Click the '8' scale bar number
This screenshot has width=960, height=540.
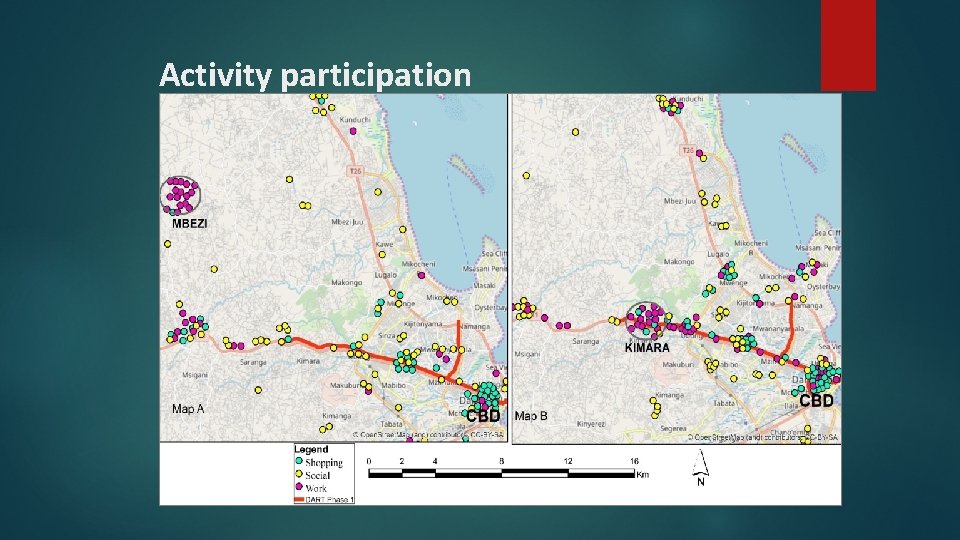pyautogui.click(x=501, y=462)
